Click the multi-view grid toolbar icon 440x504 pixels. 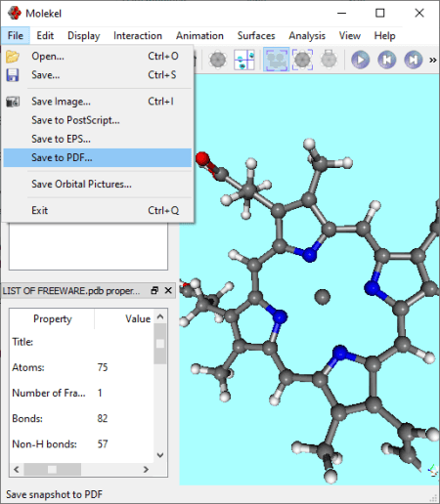(x=244, y=60)
